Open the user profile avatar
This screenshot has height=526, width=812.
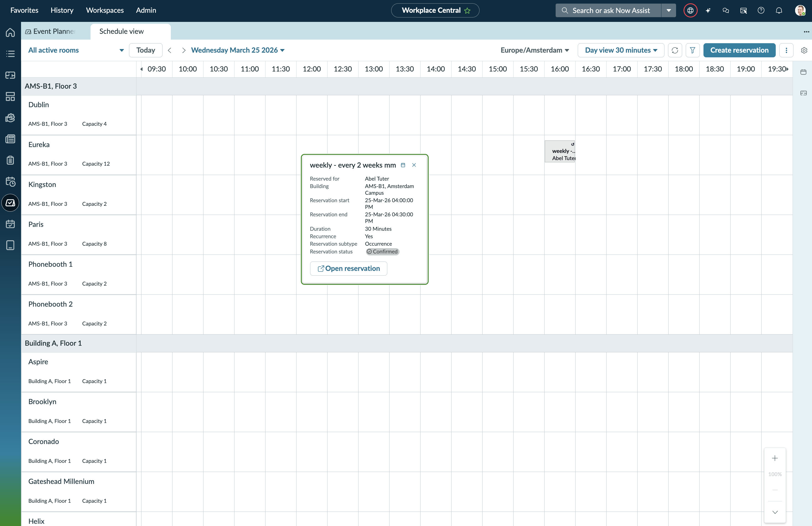(x=800, y=10)
